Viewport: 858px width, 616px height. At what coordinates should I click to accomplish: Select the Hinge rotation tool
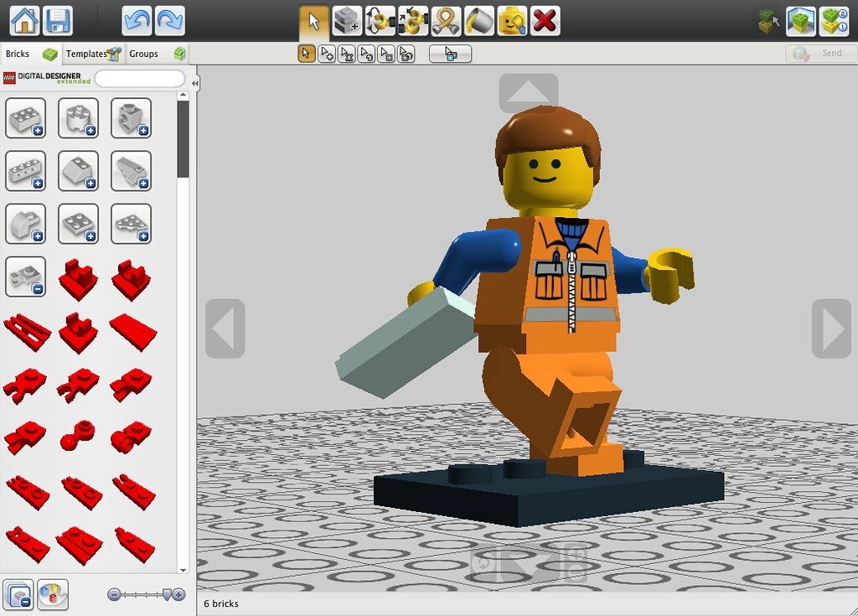[x=380, y=21]
